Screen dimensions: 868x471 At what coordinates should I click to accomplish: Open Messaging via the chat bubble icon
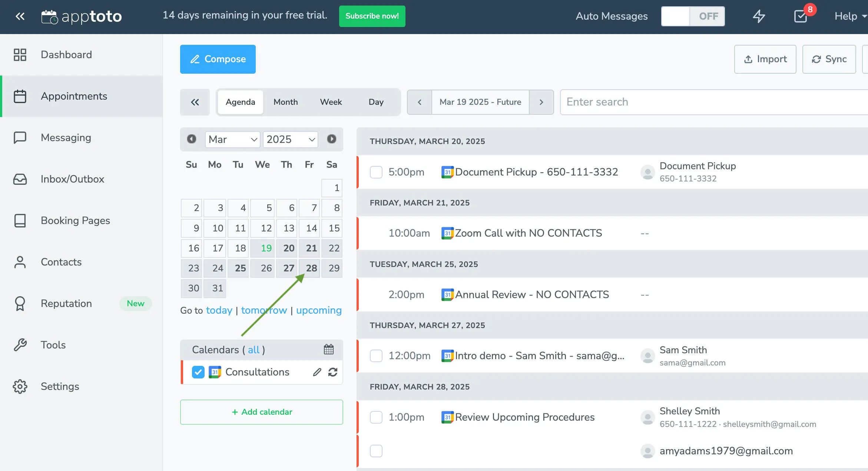[x=20, y=137]
